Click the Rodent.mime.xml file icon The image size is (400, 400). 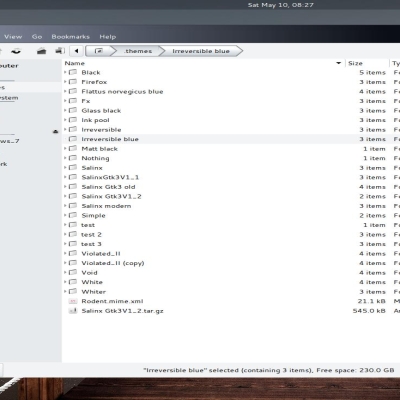coord(73,301)
